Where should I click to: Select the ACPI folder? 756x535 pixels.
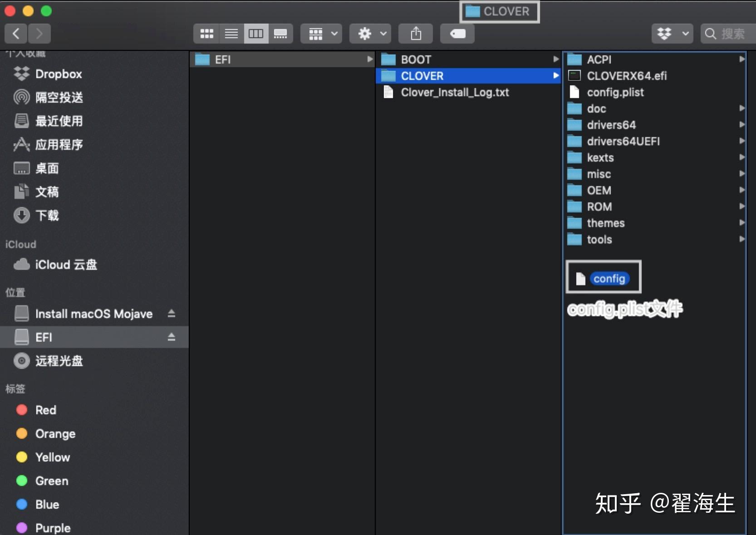click(x=655, y=59)
